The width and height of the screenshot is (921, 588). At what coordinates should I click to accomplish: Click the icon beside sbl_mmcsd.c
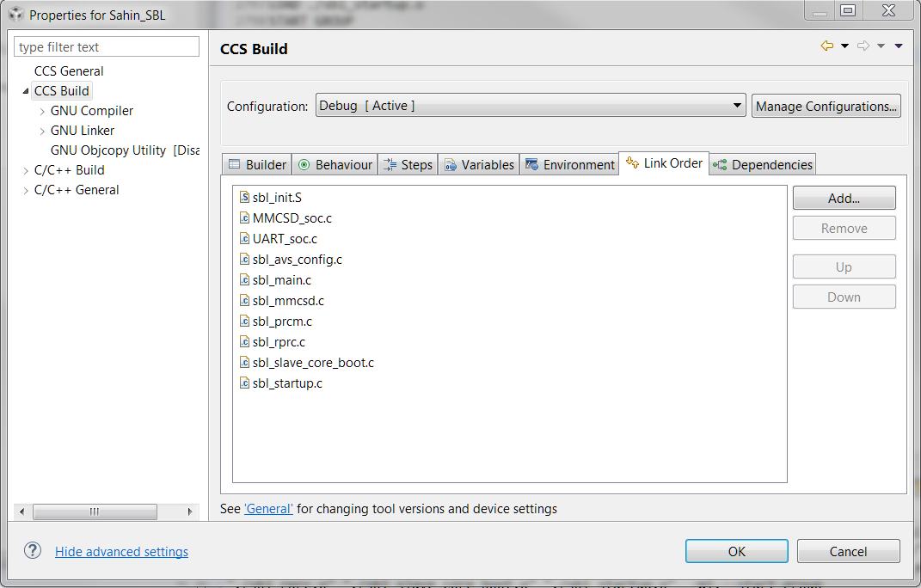243,300
